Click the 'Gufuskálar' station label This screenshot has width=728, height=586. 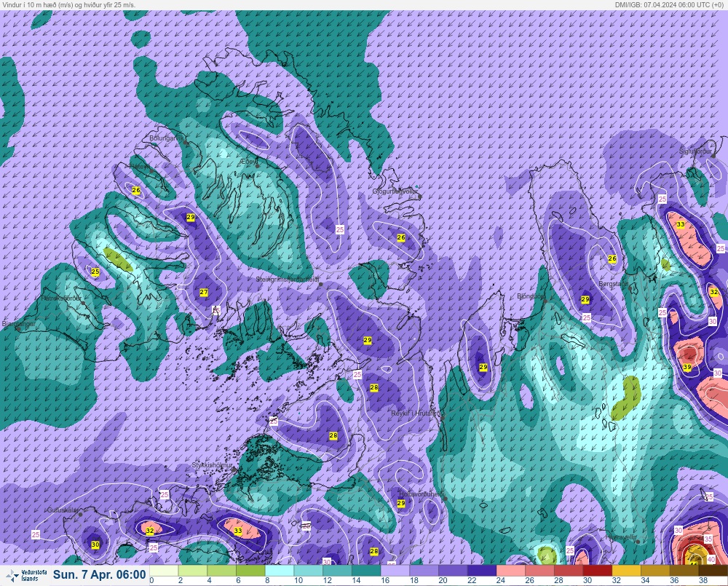[x=63, y=510]
